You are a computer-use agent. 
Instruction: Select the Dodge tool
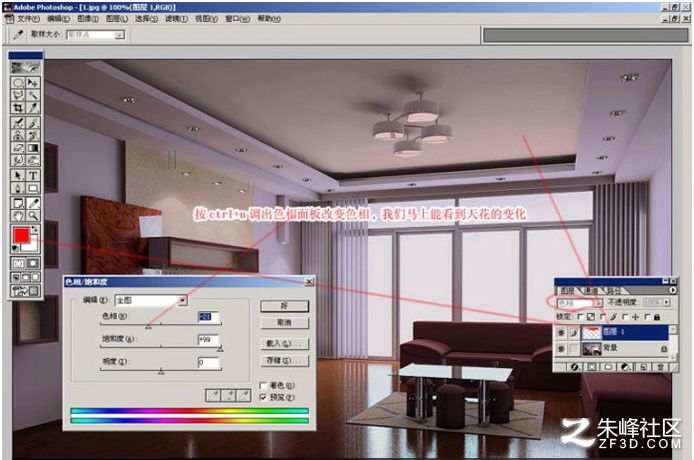pos(33,160)
